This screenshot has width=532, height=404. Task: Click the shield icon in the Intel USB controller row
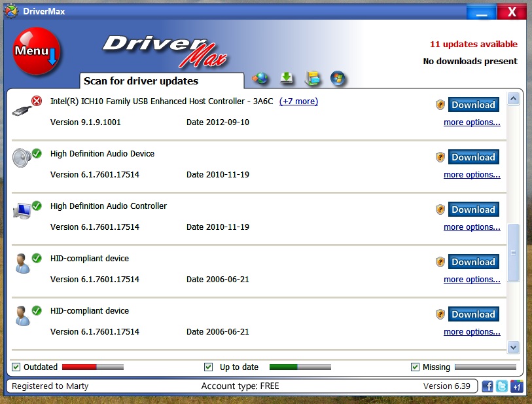(x=440, y=105)
